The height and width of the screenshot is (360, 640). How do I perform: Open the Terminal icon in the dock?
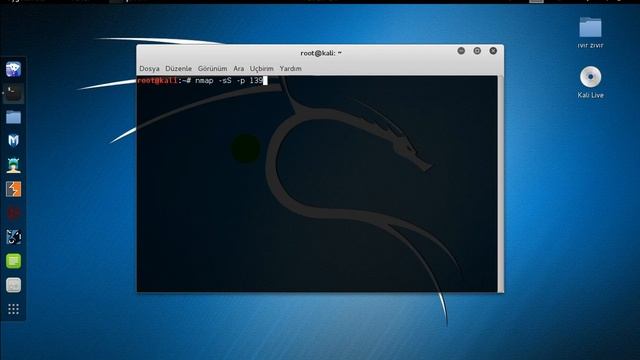click(x=13, y=93)
